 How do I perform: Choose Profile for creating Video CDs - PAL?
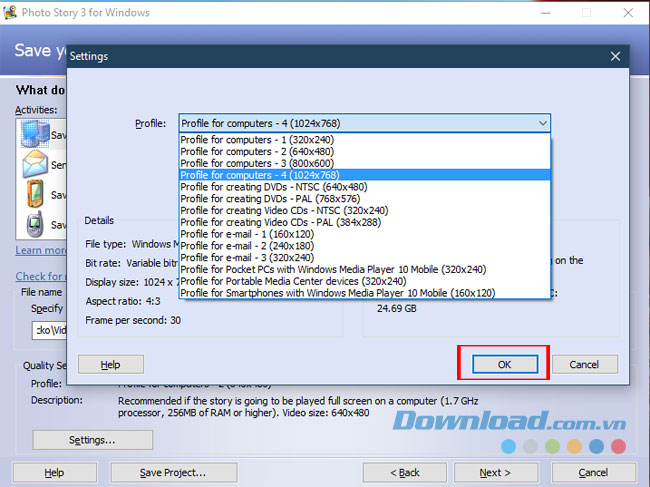tap(280, 223)
